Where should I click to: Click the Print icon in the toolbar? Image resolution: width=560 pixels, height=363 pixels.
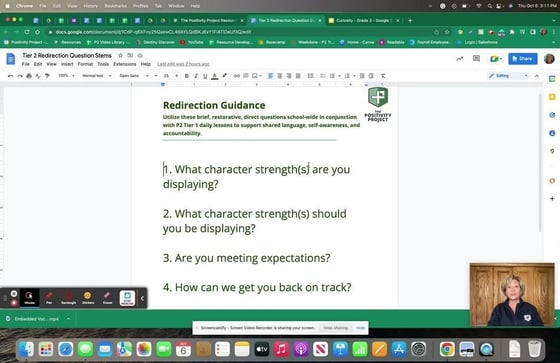click(29, 76)
